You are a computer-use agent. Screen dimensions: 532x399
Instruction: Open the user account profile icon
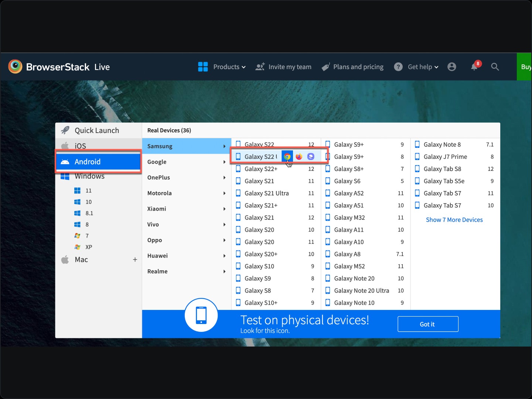coord(452,67)
